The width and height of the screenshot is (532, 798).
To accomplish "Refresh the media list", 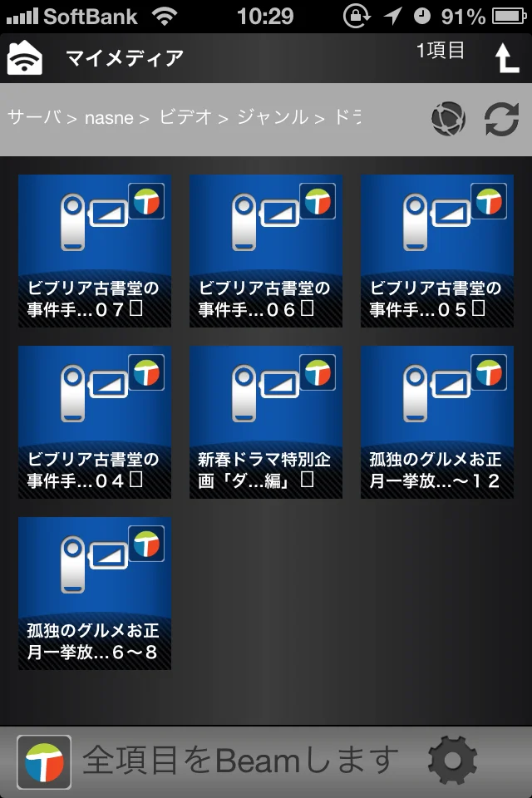I will [501, 119].
